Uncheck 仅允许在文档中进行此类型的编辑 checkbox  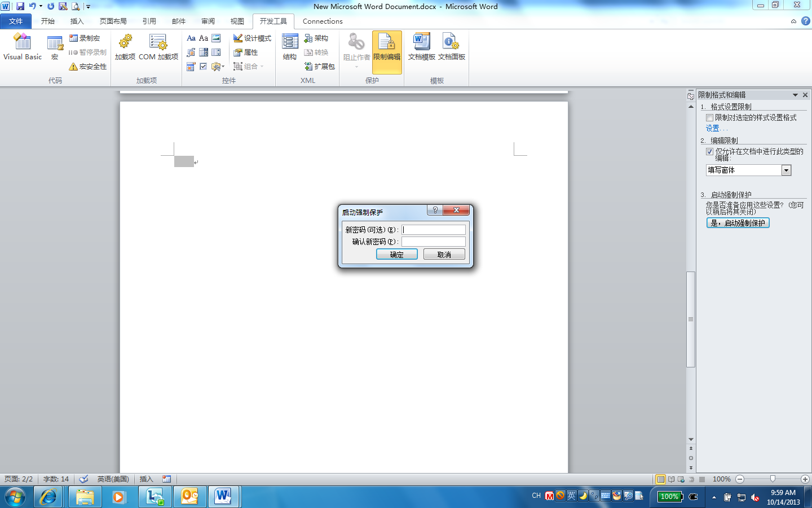click(709, 152)
